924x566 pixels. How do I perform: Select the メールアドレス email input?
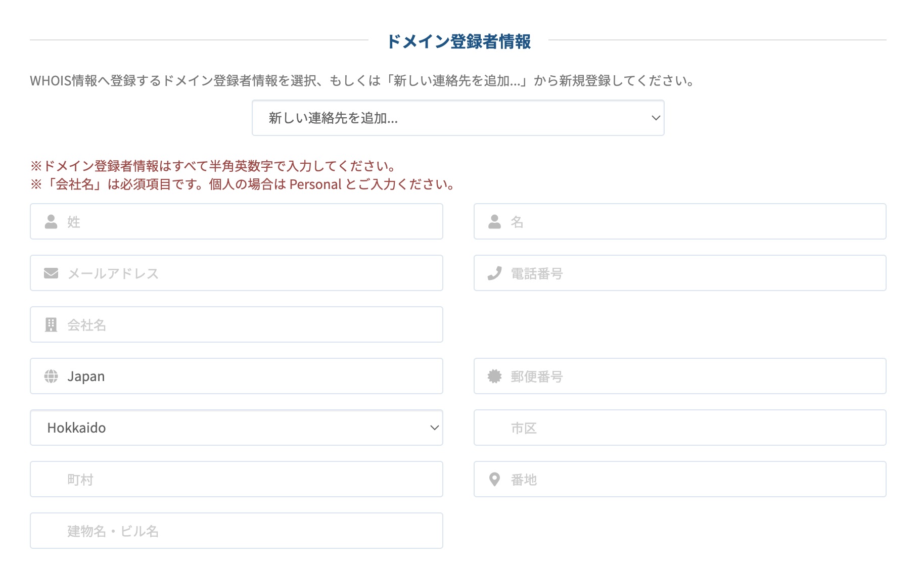click(x=237, y=273)
